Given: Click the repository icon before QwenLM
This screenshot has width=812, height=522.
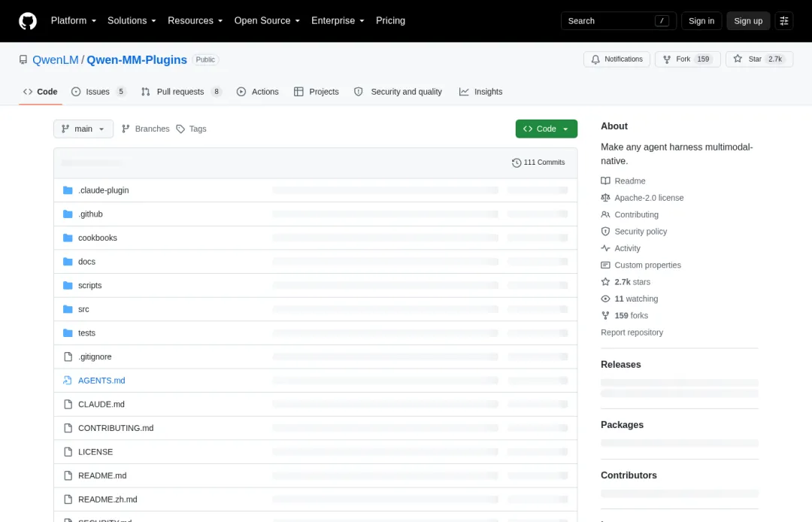Looking at the screenshot, I should [x=23, y=59].
